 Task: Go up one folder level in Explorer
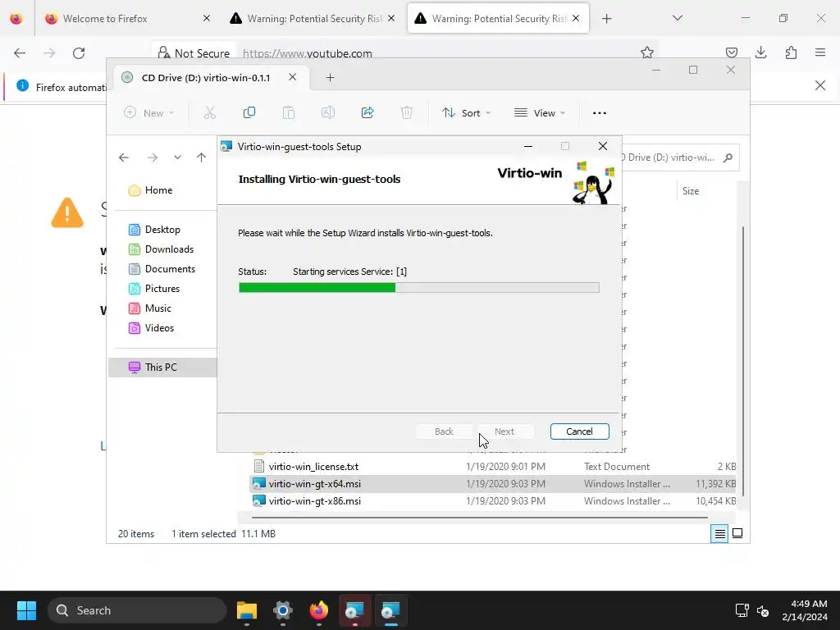pyautogui.click(x=202, y=157)
